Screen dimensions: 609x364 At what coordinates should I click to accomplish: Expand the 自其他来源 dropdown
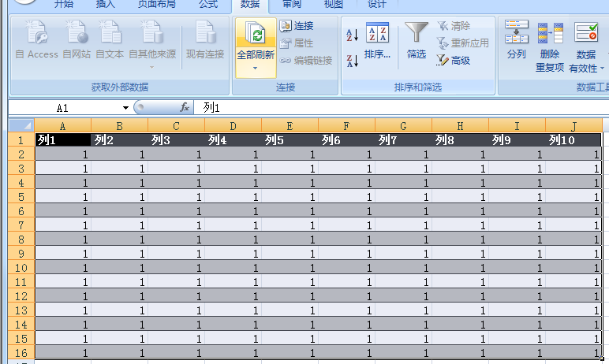coord(151,66)
